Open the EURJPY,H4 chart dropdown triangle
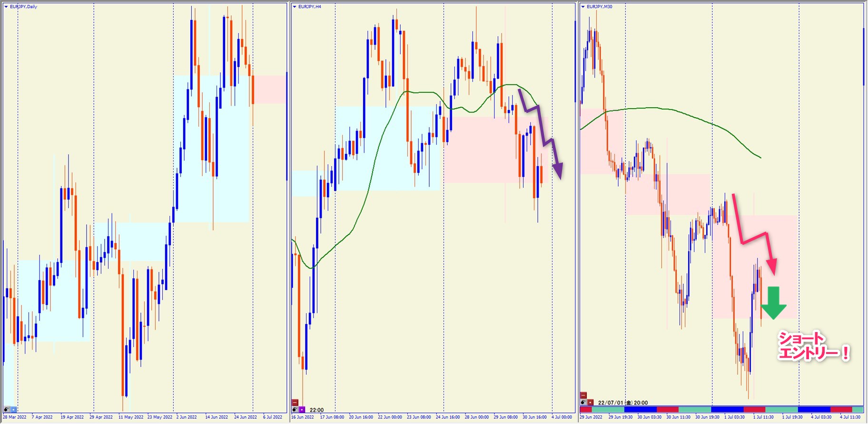Screen dimensions: 868x424 pyautogui.click(x=295, y=7)
